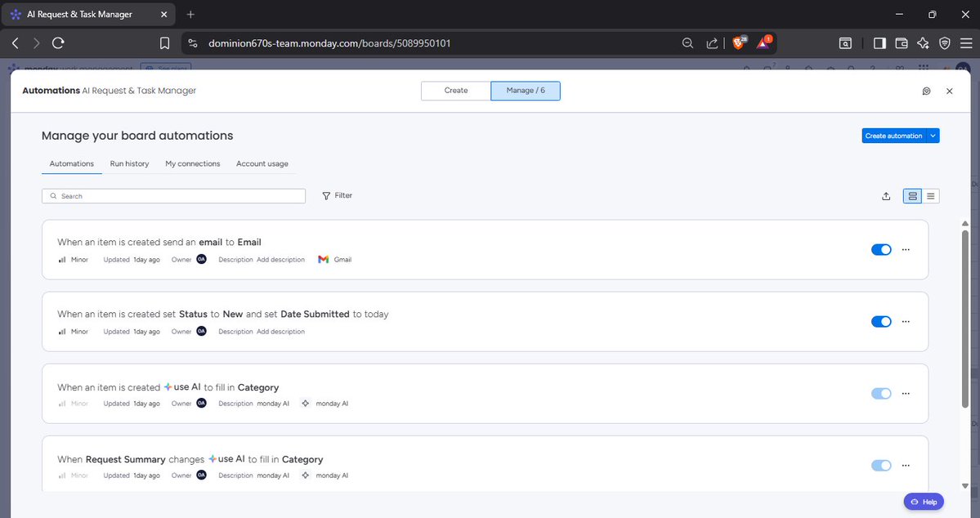980x518 pixels.
Task: Open Leo AI sparkle icon
Action: coord(923,43)
